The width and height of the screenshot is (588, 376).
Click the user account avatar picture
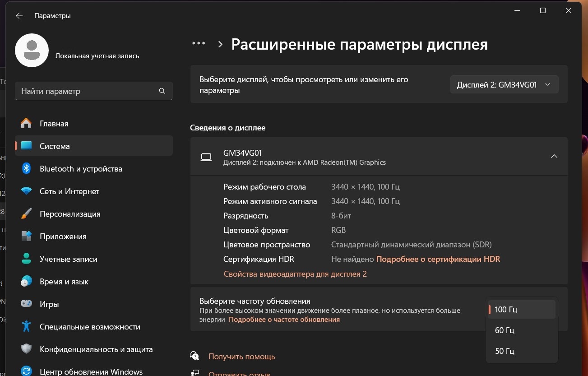(x=32, y=50)
